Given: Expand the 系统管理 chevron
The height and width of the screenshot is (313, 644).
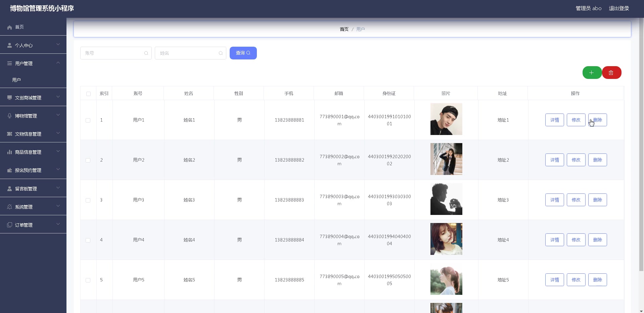Looking at the screenshot, I should [x=58, y=206].
